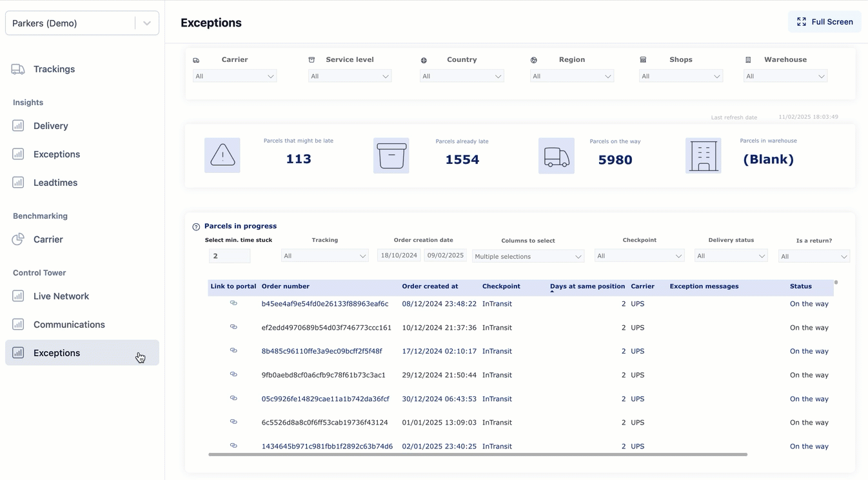
Task: Click the warning triangle parcels icon
Action: point(222,155)
